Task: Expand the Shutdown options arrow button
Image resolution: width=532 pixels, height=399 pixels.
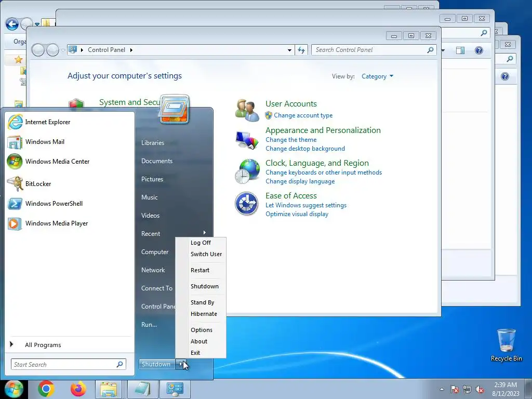Action: pyautogui.click(x=181, y=364)
